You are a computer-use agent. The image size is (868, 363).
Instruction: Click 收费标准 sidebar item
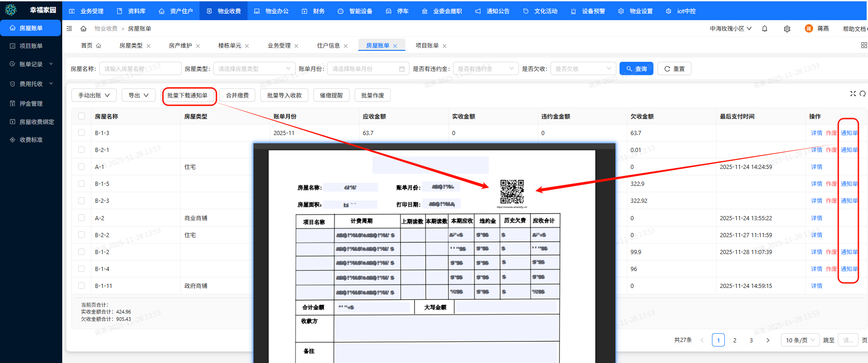coord(31,140)
